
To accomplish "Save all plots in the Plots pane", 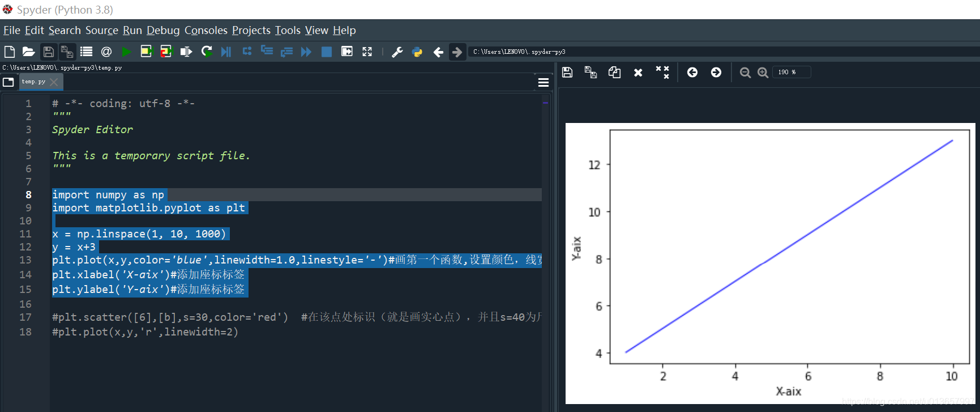I will (x=590, y=72).
